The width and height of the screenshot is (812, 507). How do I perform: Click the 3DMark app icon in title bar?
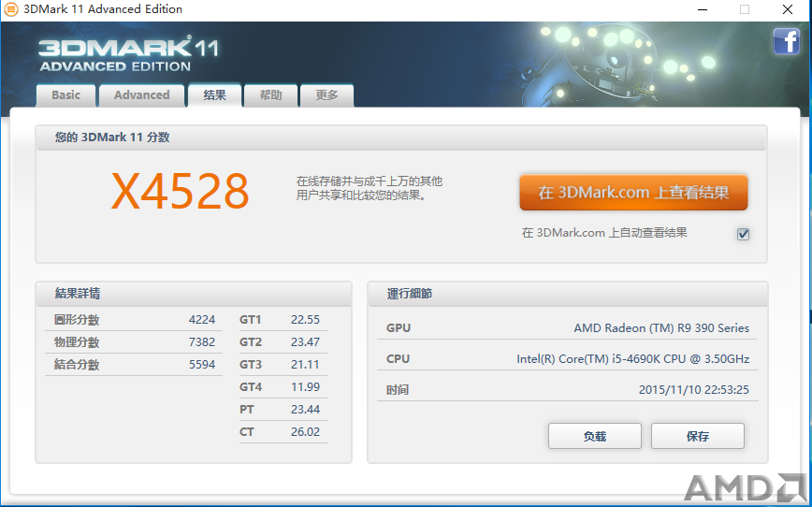11,9
